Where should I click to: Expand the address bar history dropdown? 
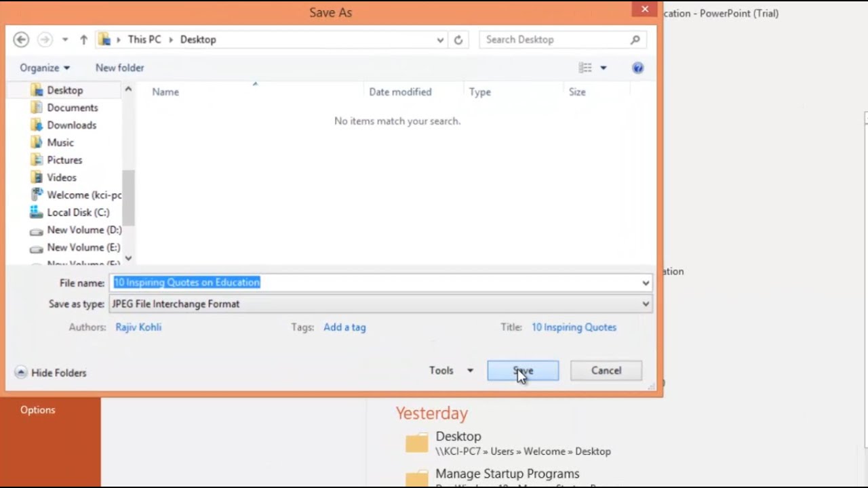pos(440,40)
